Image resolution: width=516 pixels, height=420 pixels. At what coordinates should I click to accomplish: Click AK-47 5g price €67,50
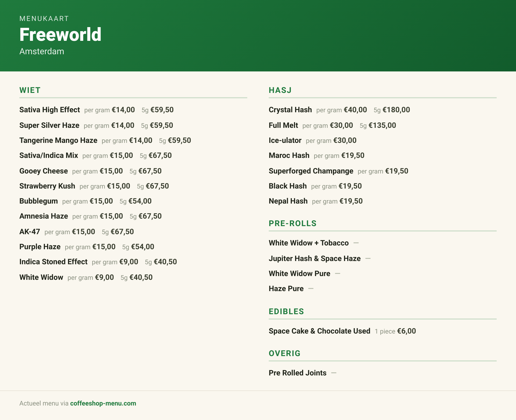(122, 232)
